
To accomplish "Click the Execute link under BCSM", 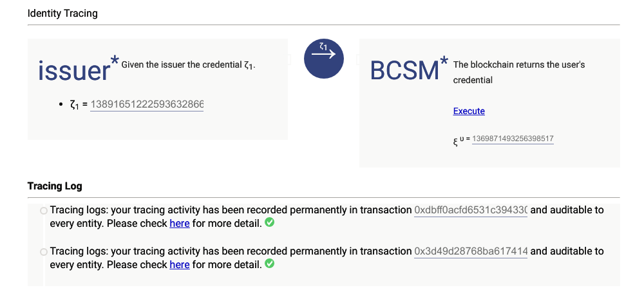I will (469, 111).
